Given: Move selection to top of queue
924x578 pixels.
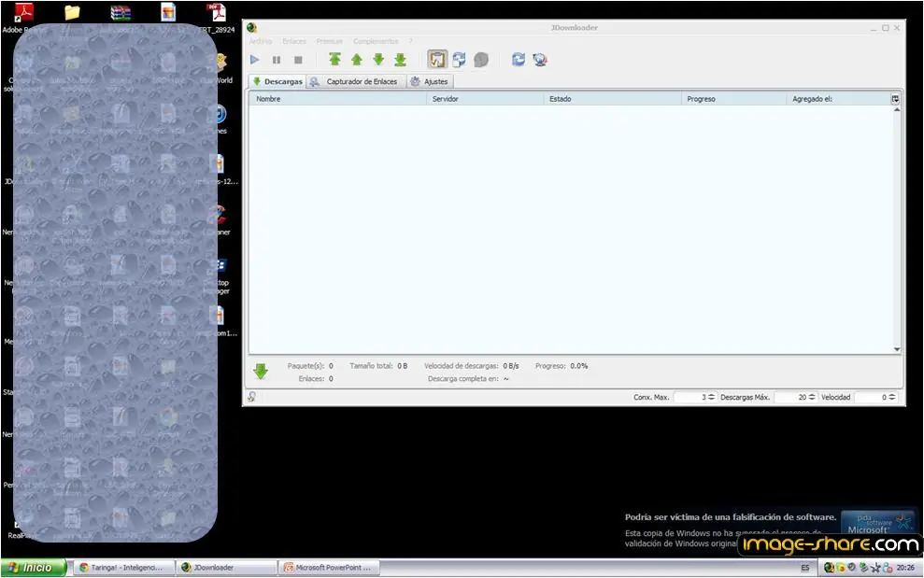Looking at the screenshot, I should [x=334, y=59].
